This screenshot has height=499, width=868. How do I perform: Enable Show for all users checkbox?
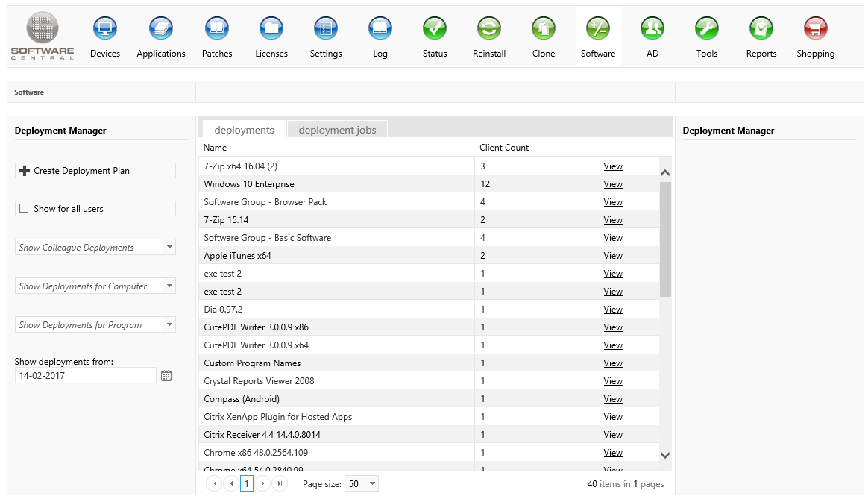24,209
